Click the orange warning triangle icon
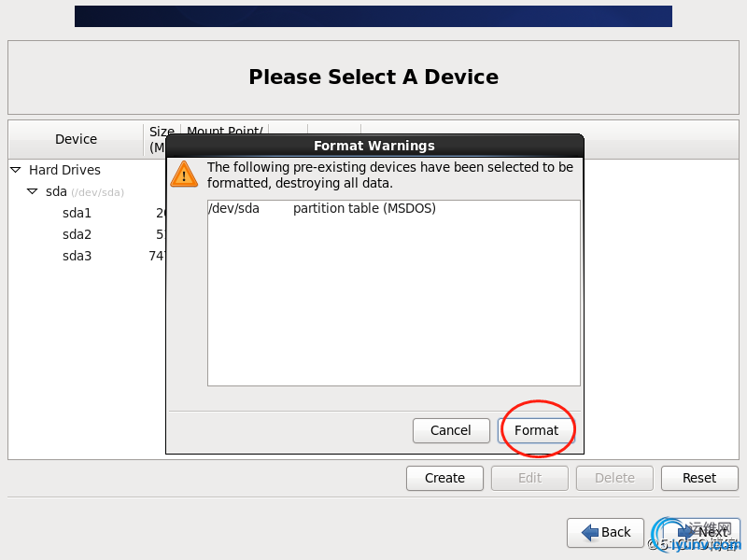The image size is (747, 560). (x=184, y=174)
